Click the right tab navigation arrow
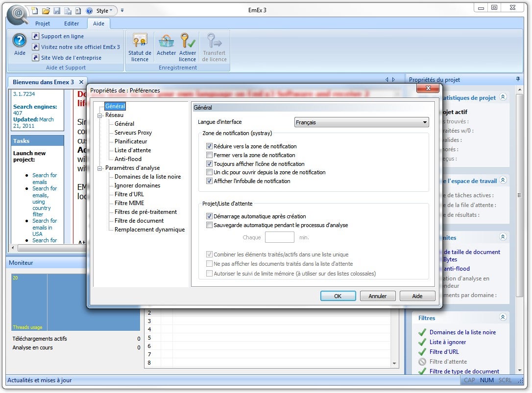 393,79
